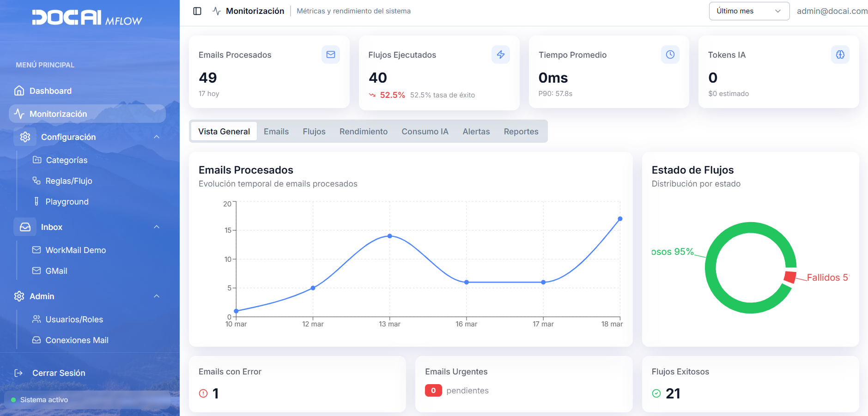Click the clock icon in Tiempo Promedio card
Screen dimensions: 868x416
point(670,54)
